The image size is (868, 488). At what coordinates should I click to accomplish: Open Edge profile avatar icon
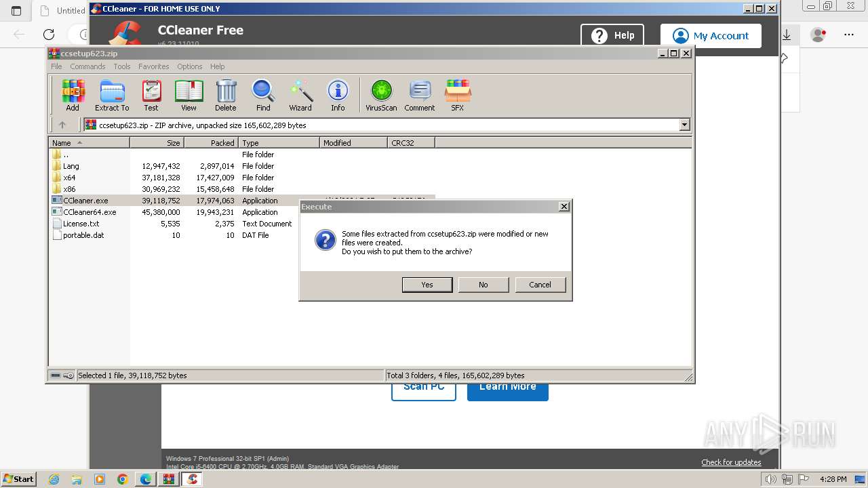tap(818, 35)
